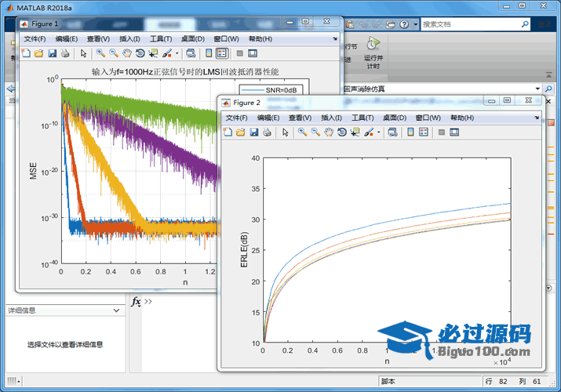561x392 pixels.
Task: Open dropdown arrow next to Help icon
Action: pyautogui.click(x=415, y=24)
